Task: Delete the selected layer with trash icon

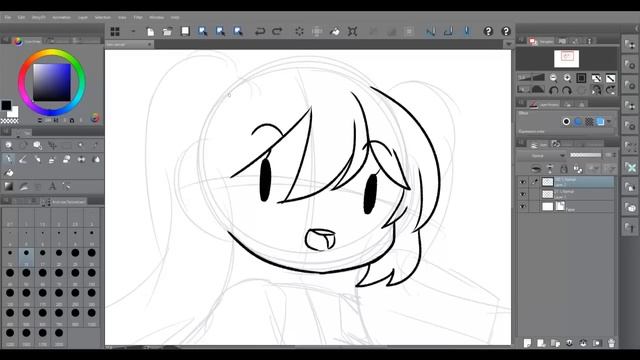Action: pos(611,343)
